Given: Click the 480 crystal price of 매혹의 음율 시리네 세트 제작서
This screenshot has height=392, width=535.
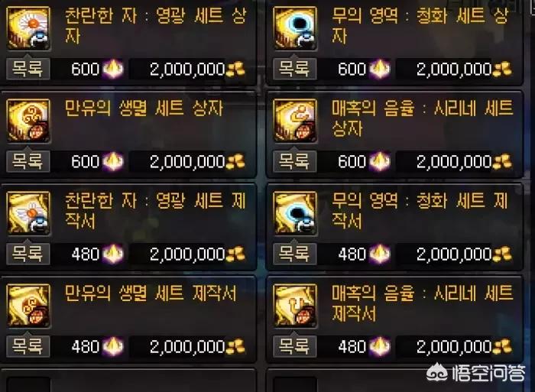Looking at the screenshot, I should [x=364, y=347].
